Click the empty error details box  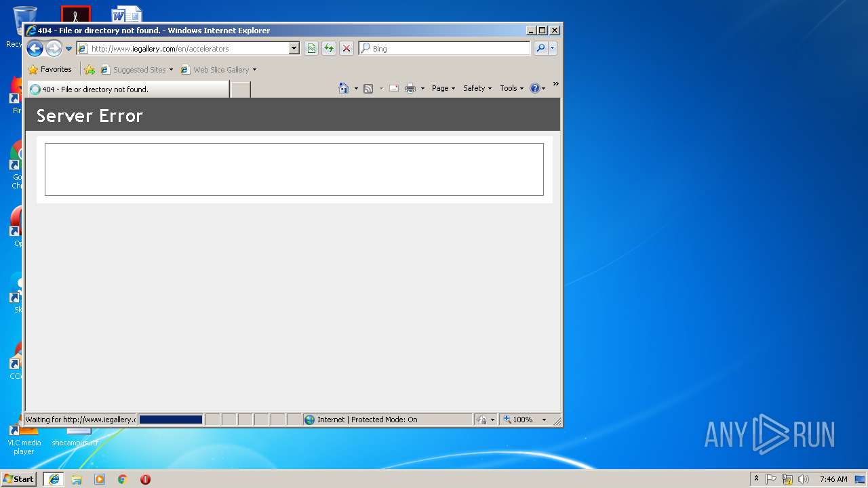[x=294, y=169]
